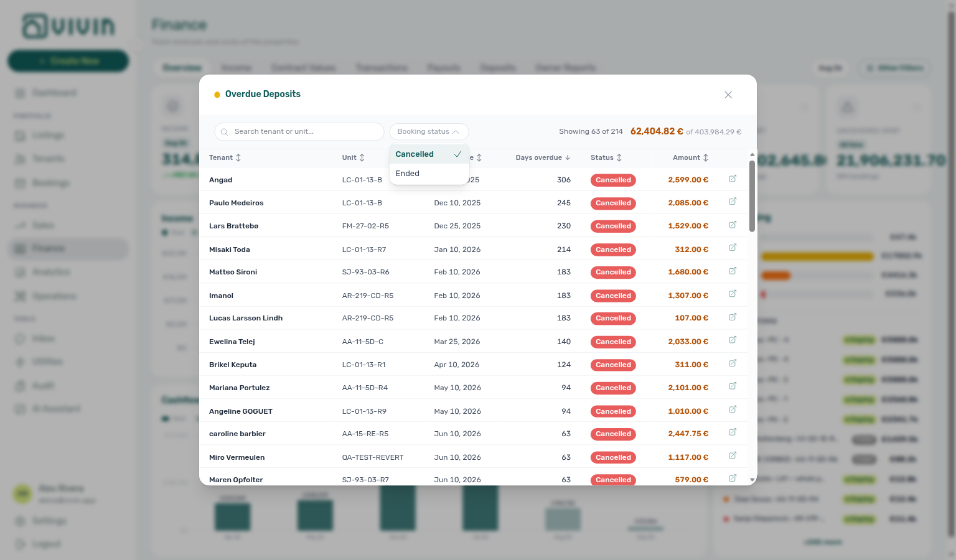
Task: Click Cancelled badge in Ewelina Telej row
Action: click(x=613, y=342)
